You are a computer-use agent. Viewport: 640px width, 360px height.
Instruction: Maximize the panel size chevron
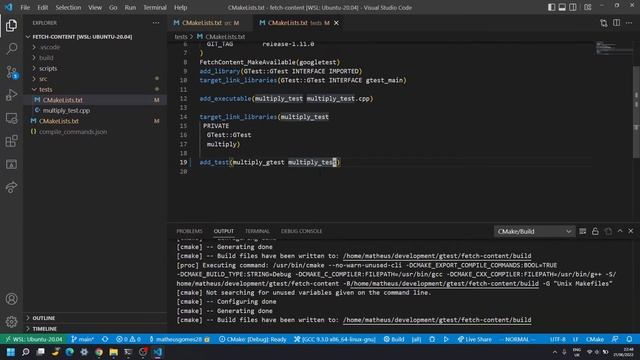(x=620, y=231)
